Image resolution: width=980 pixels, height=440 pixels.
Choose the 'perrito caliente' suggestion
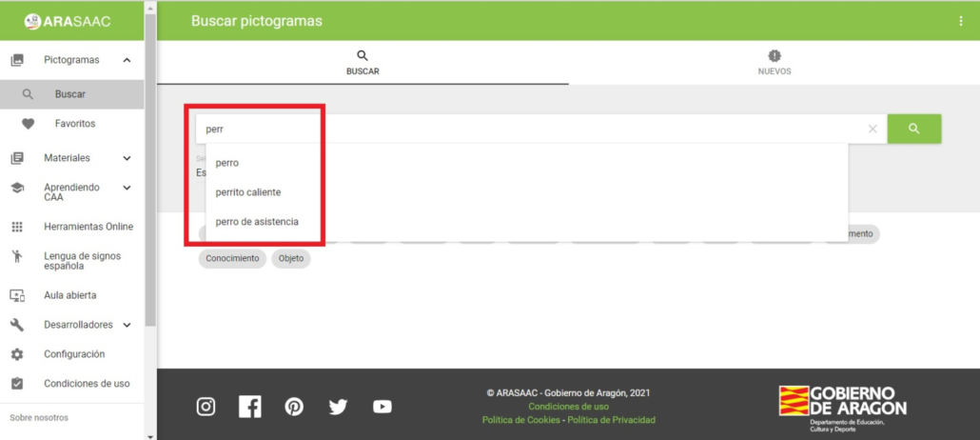point(526,192)
